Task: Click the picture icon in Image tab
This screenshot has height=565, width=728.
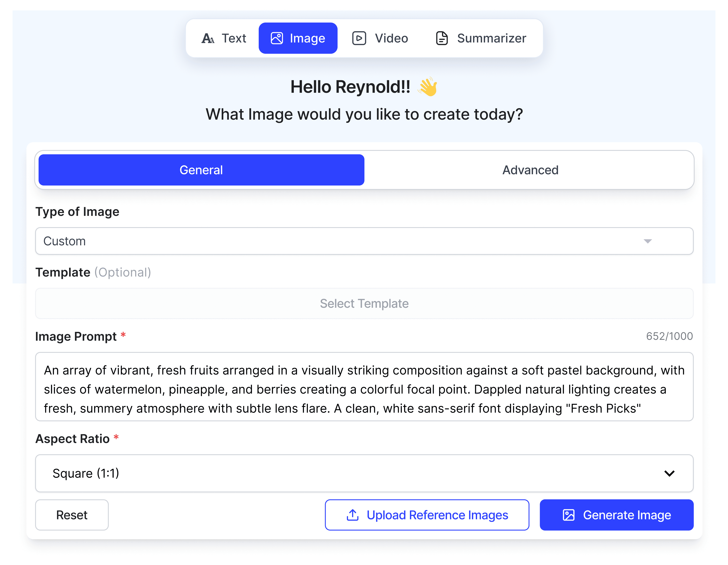Action: (x=277, y=38)
